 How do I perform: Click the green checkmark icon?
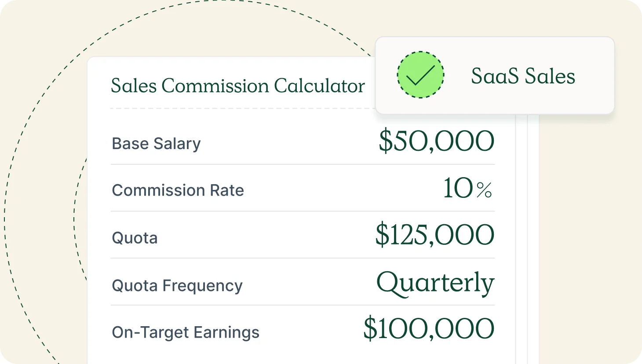[420, 75]
